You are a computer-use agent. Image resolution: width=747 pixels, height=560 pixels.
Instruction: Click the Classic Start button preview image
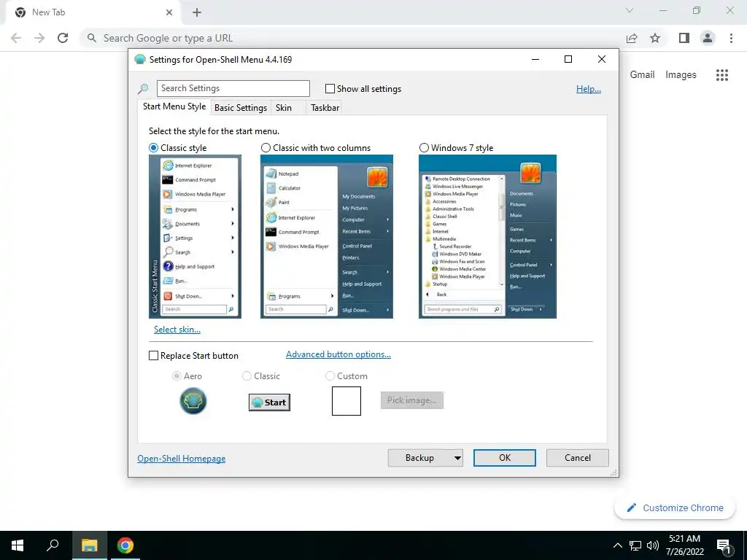click(269, 402)
